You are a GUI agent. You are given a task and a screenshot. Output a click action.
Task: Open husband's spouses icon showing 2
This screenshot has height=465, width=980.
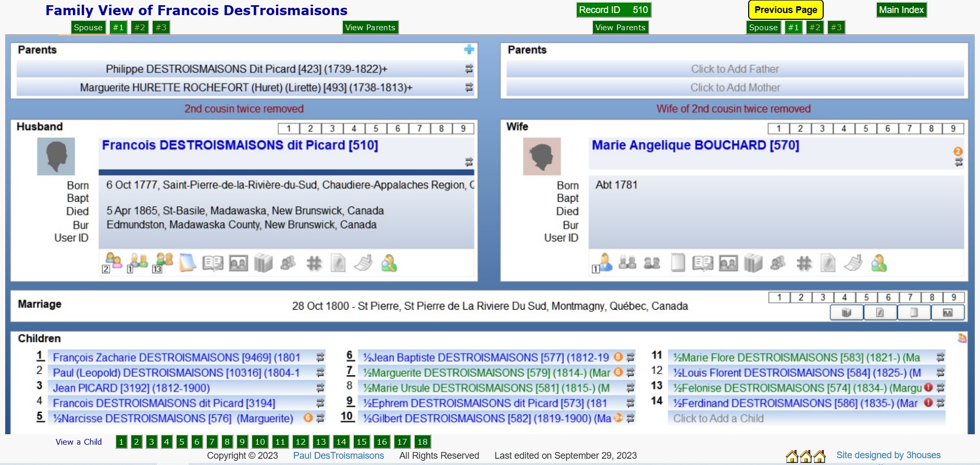(x=113, y=262)
